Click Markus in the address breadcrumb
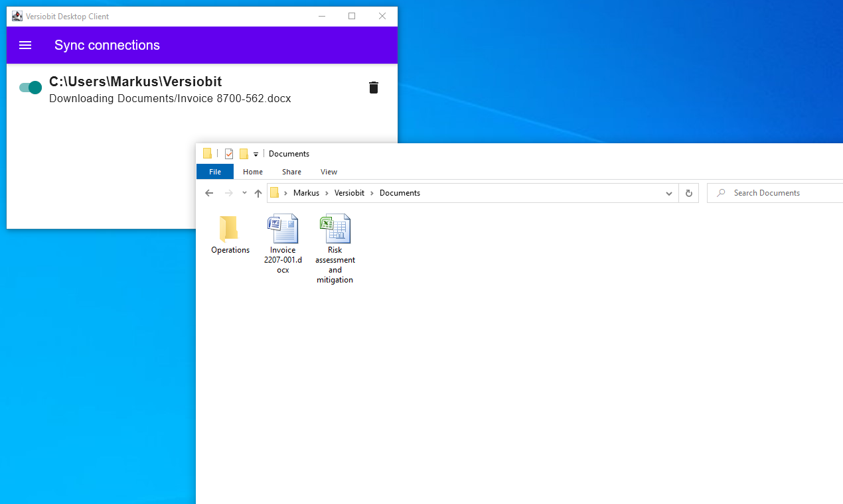 pyautogui.click(x=306, y=193)
